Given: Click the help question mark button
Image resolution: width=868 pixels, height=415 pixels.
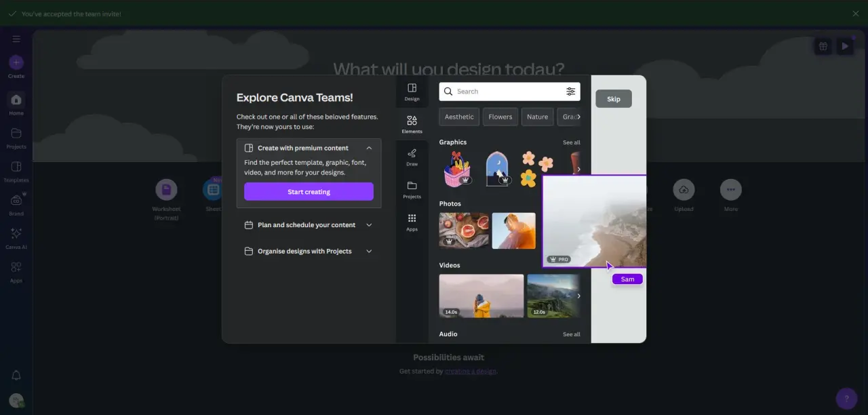Looking at the screenshot, I should coord(846,398).
